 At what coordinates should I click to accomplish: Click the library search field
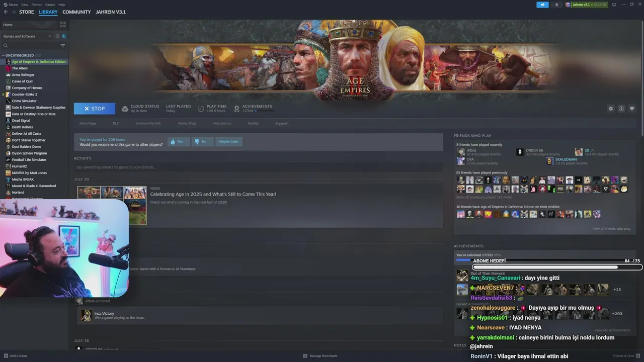(30, 46)
